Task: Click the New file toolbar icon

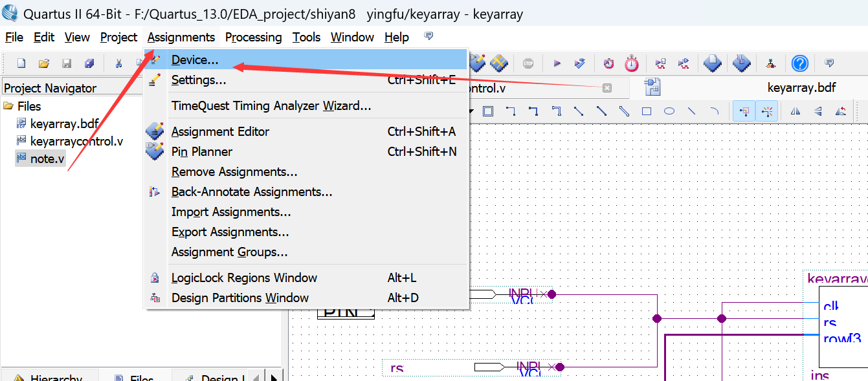Action: 21,63
